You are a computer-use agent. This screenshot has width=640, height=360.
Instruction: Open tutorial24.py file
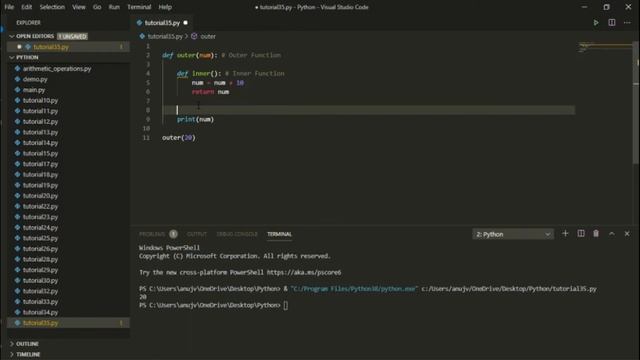[40, 228]
